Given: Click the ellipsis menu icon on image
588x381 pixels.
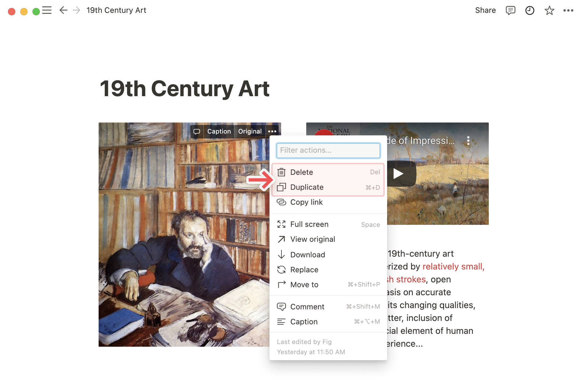Looking at the screenshot, I should click(273, 131).
